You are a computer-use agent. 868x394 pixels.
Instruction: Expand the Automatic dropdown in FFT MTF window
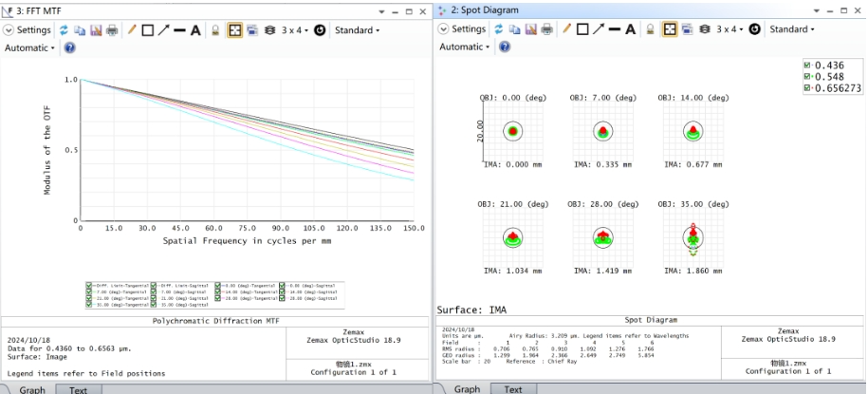click(29, 47)
